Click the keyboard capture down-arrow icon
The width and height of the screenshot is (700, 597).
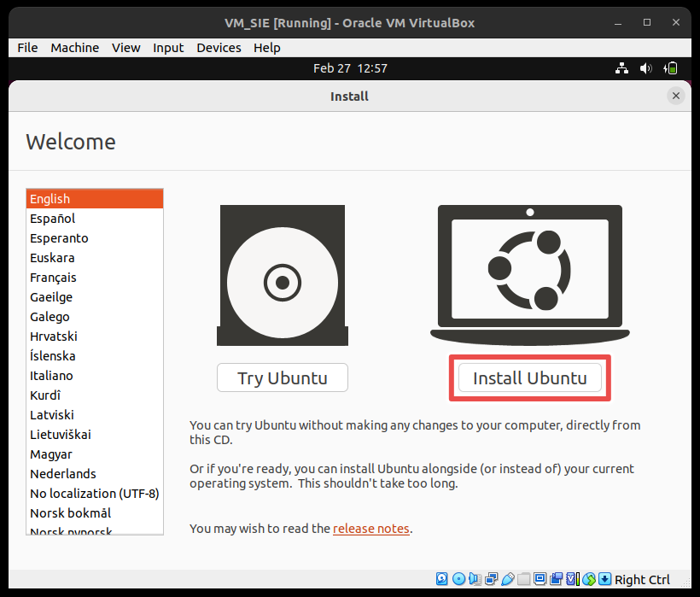(x=604, y=579)
